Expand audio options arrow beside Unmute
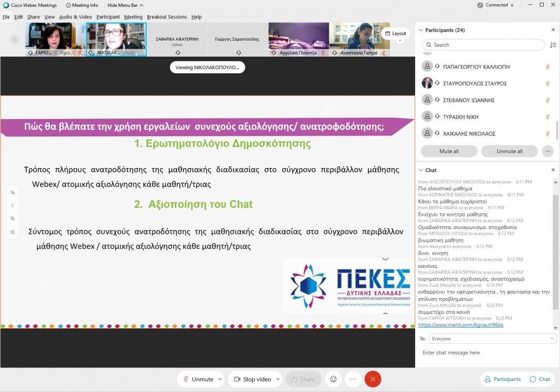Image resolution: width=560 pixels, height=392 pixels. 220,379
